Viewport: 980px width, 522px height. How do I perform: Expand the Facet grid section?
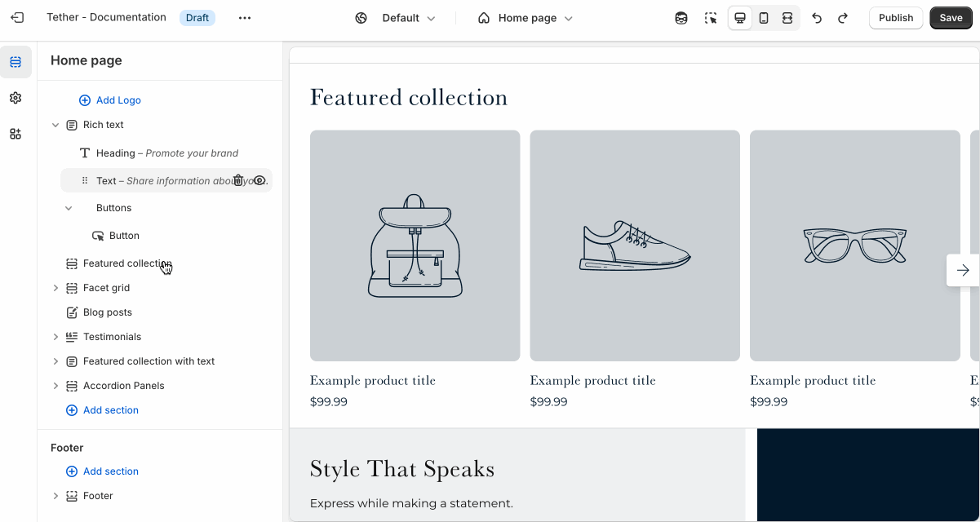[x=55, y=288]
